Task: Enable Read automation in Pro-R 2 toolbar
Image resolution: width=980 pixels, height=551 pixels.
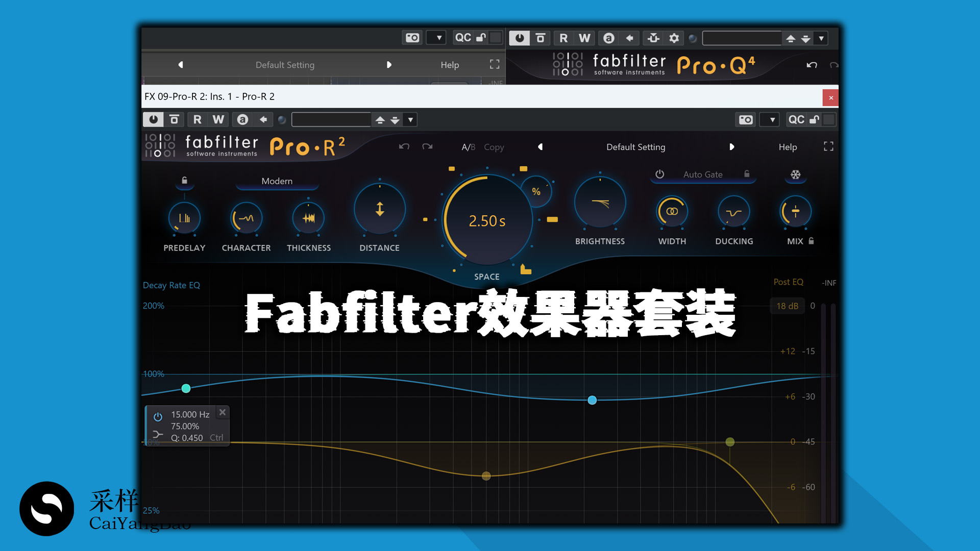Action: [x=197, y=119]
